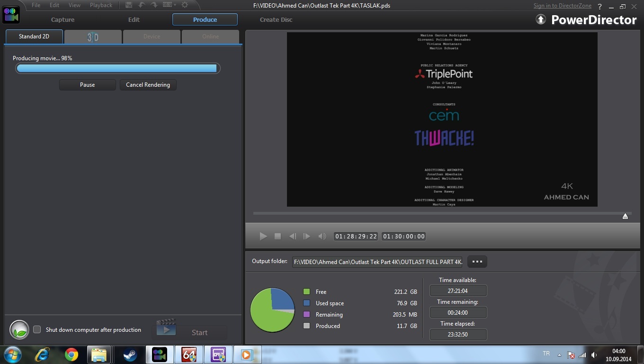Click the green leaf eco icon

(19, 330)
